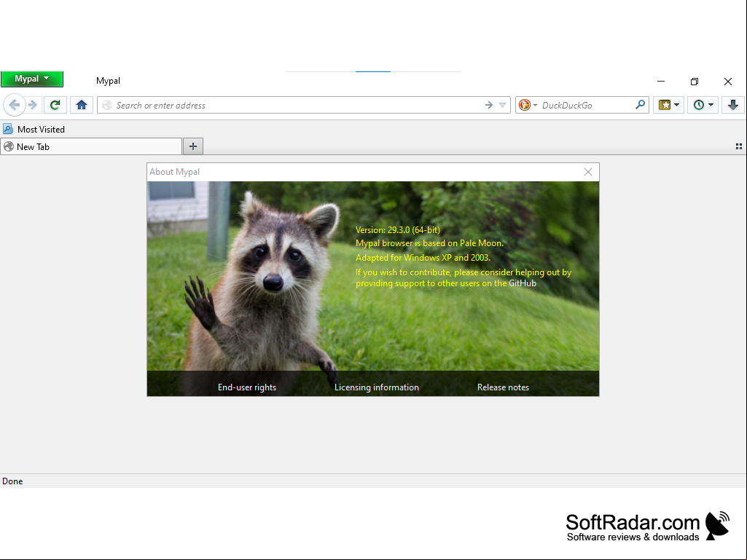Viewport: 747px width, 560px height.
Task: Open End-user rights
Action: tap(247, 387)
